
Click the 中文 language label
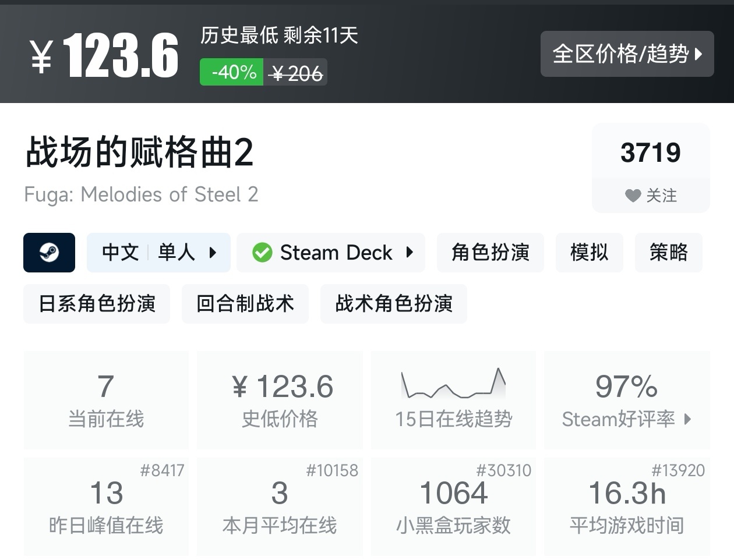tap(121, 253)
